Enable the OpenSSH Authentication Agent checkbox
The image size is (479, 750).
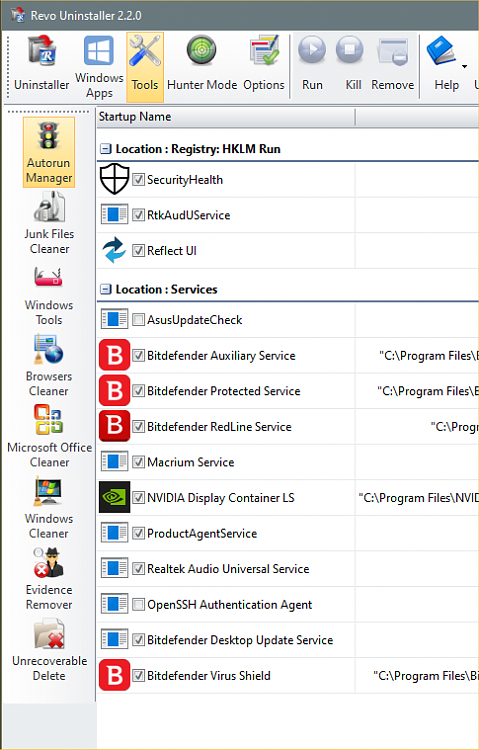coord(138,605)
